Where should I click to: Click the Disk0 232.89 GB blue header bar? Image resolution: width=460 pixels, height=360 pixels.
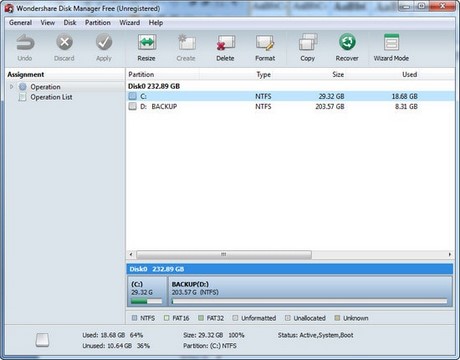[x=290, y=269]
